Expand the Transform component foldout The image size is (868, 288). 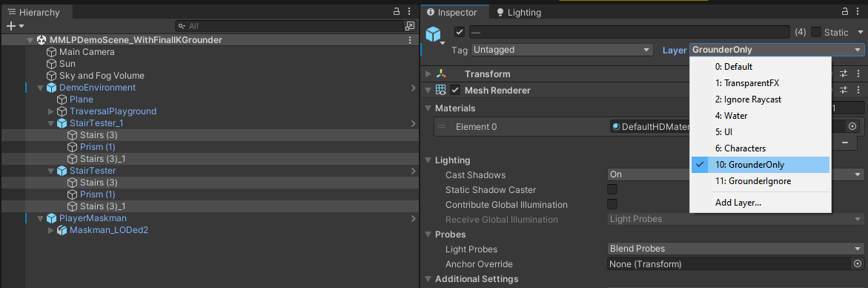[x=428, y=73]
